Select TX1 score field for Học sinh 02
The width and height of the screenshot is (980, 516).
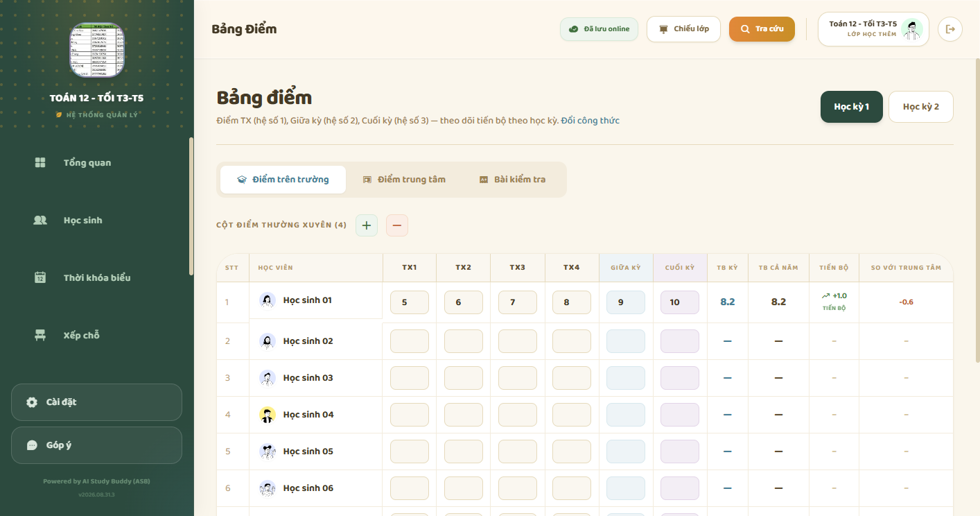pyautogui.click(x=410, y=341)
